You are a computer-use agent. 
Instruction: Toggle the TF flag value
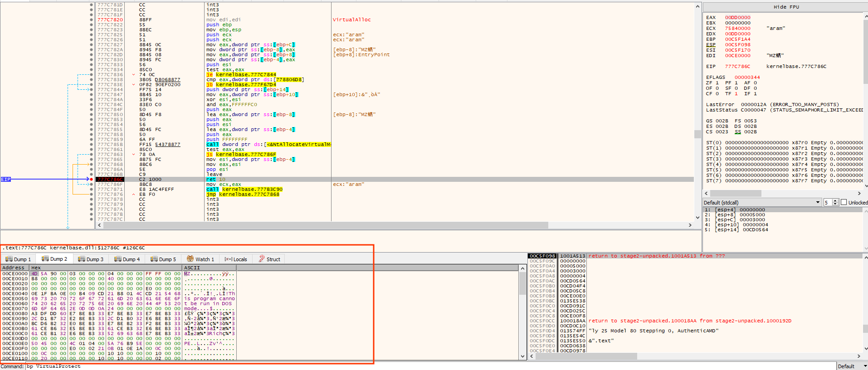736,94
